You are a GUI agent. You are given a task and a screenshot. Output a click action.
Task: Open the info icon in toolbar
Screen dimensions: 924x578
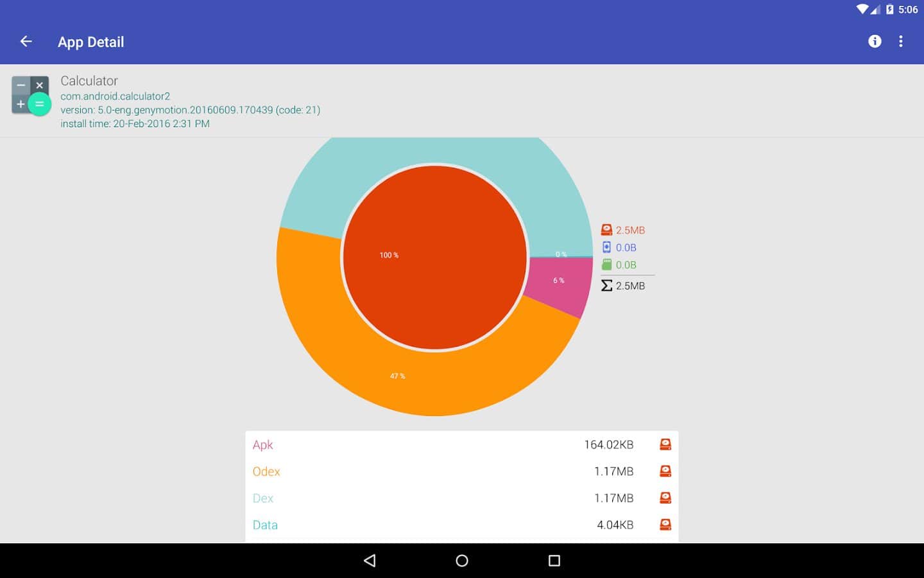click(x=875, y=42)
